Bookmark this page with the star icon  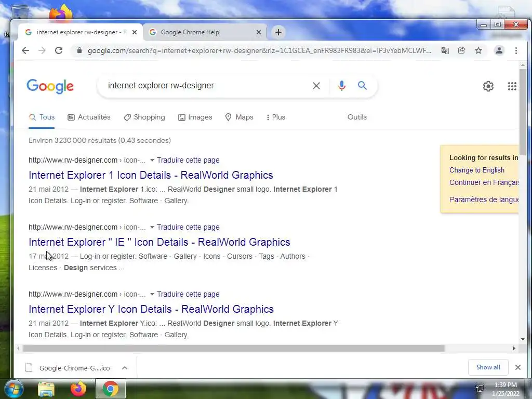(478, 50)
